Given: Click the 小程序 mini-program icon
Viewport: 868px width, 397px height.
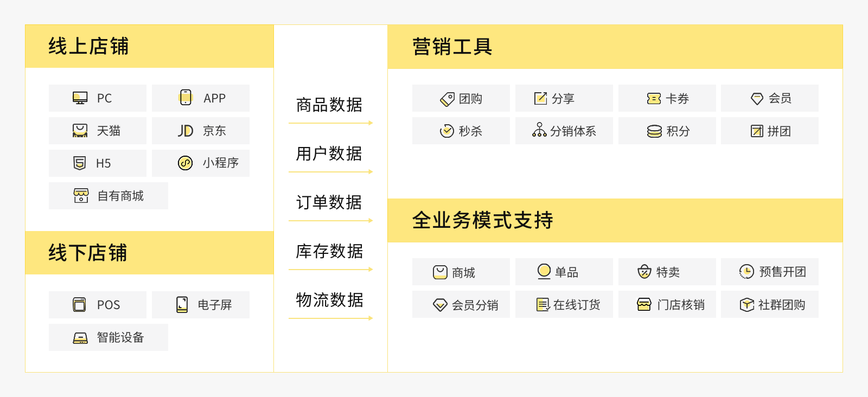Looking at the screenshot, I should coord(186,163).
